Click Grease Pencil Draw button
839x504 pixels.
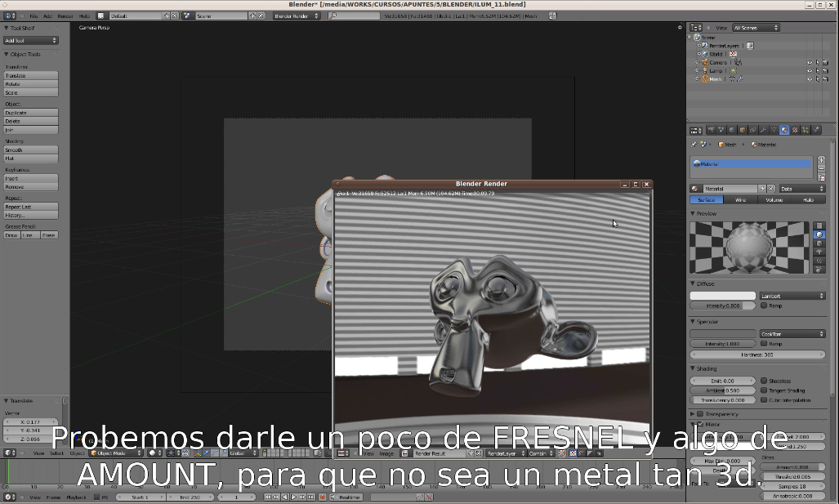click(11, 235)
